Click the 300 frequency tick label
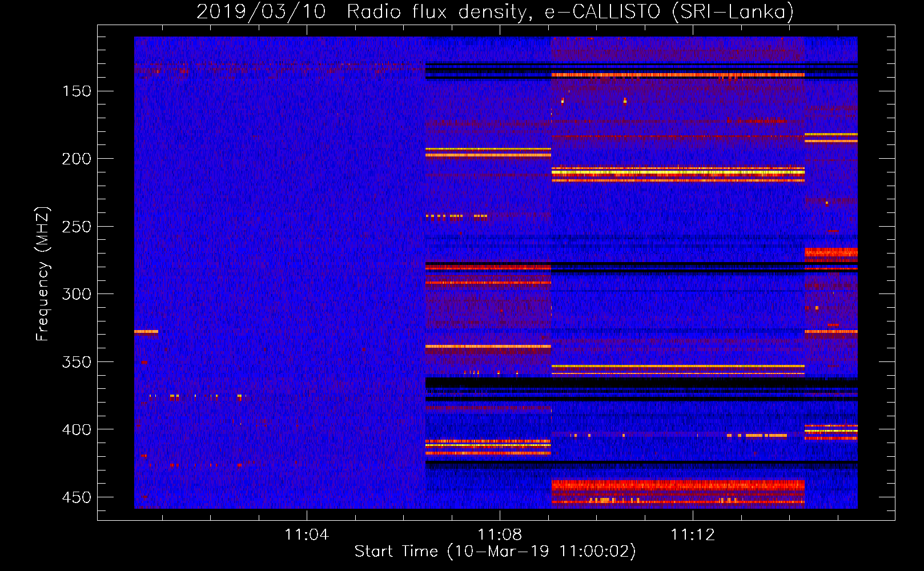The image size is (924, 571). [x=77, y=294]
